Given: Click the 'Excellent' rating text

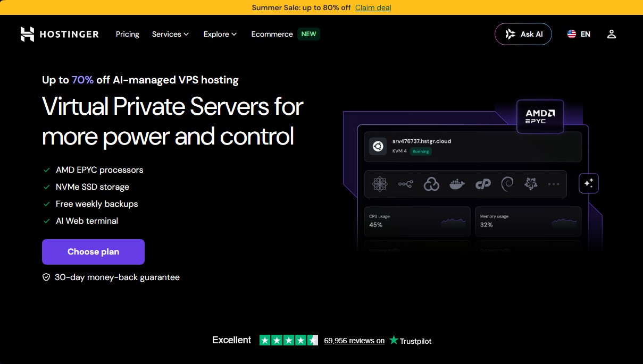Looking at the screenshot, I should 231,340.
